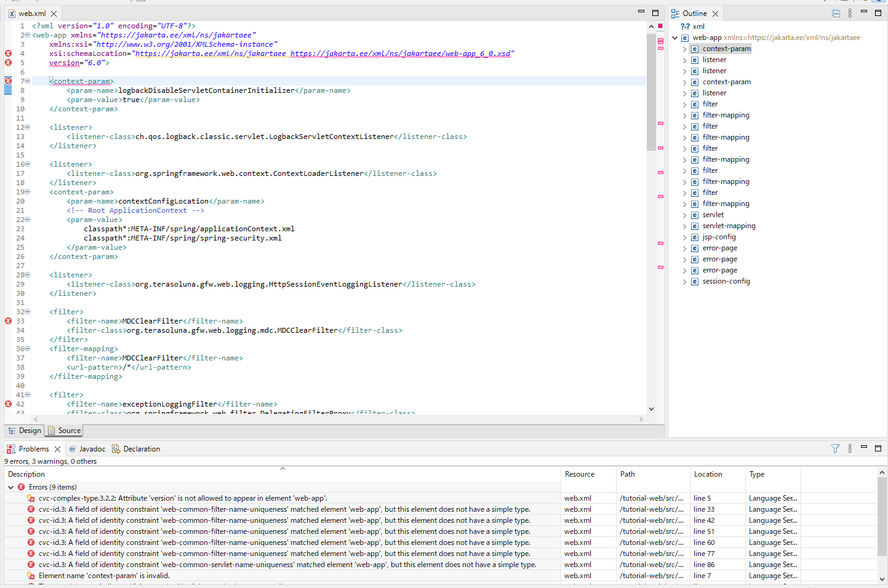Collapse the code fold at line 36
Viewport: 888px width, 588px height.
click(27, 349)
